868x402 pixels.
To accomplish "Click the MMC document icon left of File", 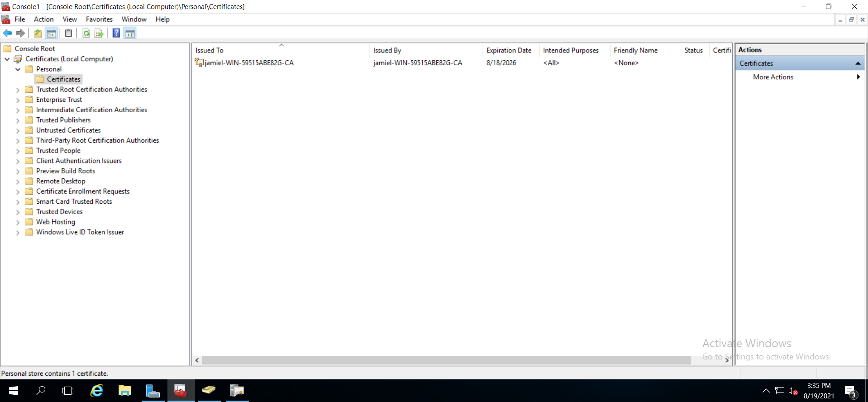I will coord(6,19).
